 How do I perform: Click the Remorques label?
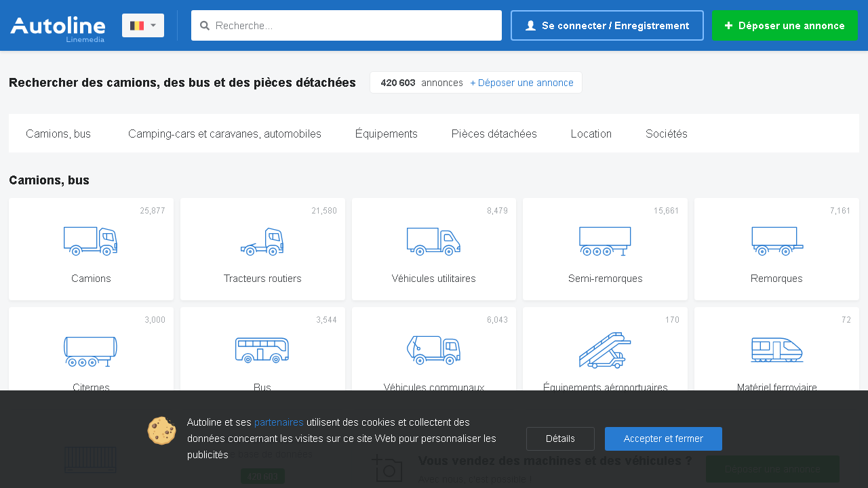(776, 279)
